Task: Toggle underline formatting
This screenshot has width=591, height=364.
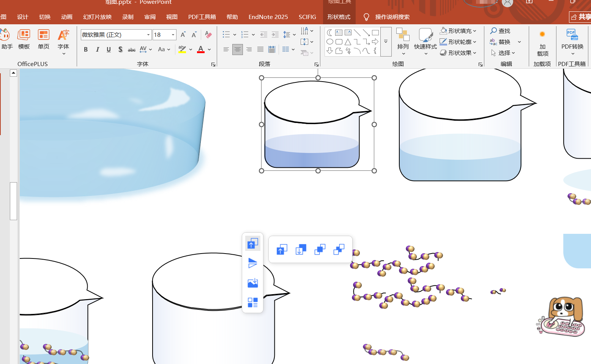Action: [x=109, y=49]
